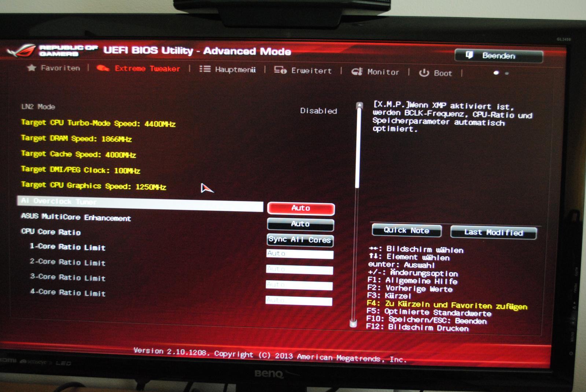Click the F1 Allgemeine Hilfe hint
586x392 pixels.
pyautogui.click(x=413, y=281)
